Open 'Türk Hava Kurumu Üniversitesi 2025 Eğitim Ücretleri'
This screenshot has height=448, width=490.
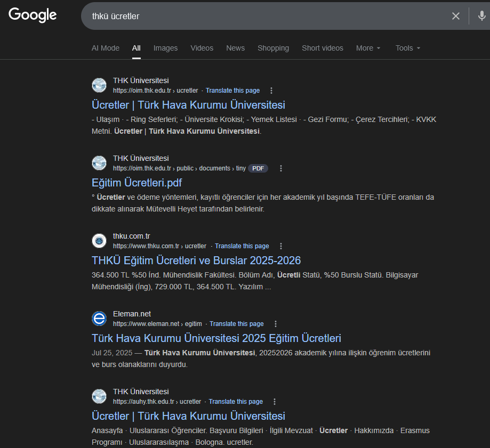[x=216, y=338]
